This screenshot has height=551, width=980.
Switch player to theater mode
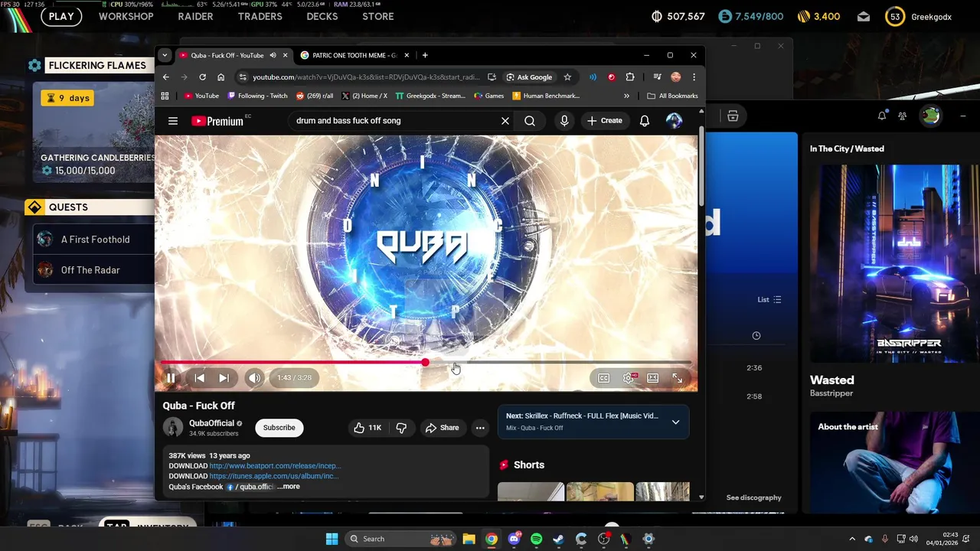tap(652, 378)
